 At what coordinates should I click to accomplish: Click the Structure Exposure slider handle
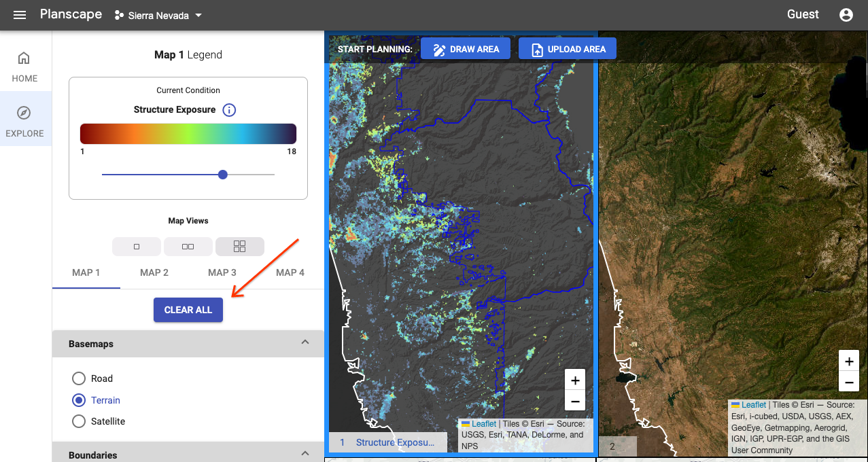tap(222, 175)
